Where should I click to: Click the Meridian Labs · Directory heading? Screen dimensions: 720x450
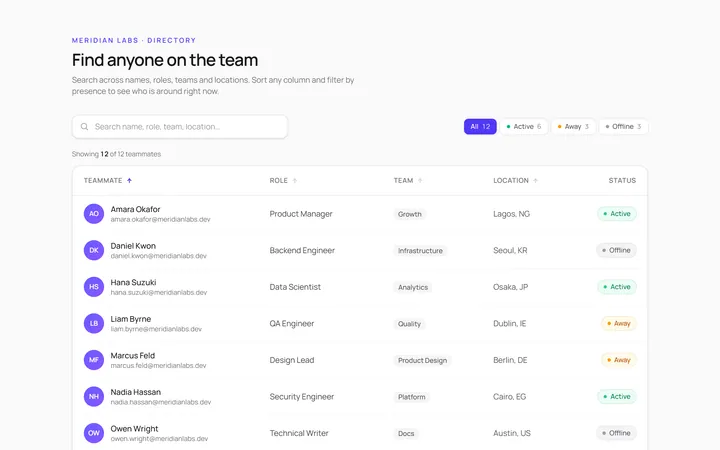(x=134, y=40)
